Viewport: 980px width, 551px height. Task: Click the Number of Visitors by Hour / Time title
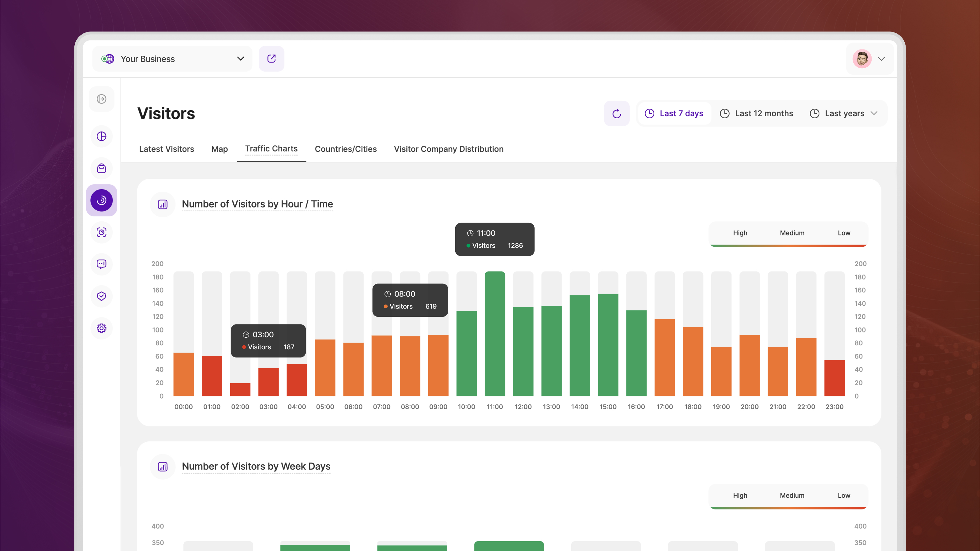point(257,204)
